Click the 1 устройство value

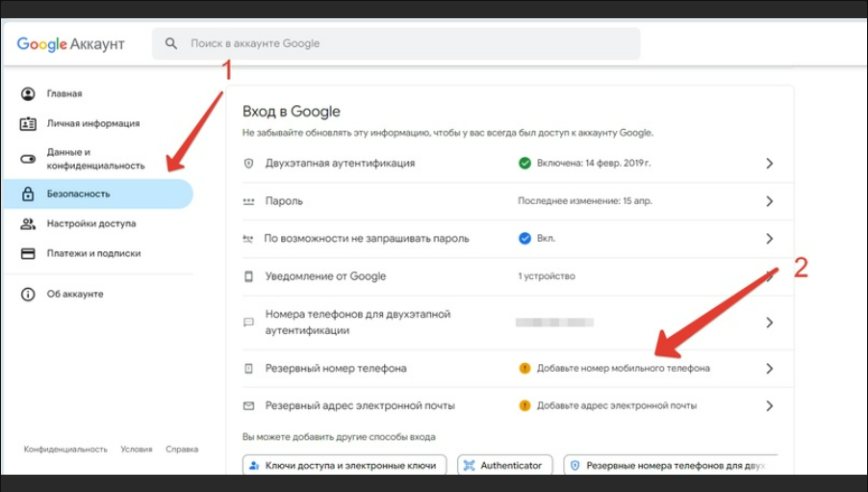[x=547, y=276]
